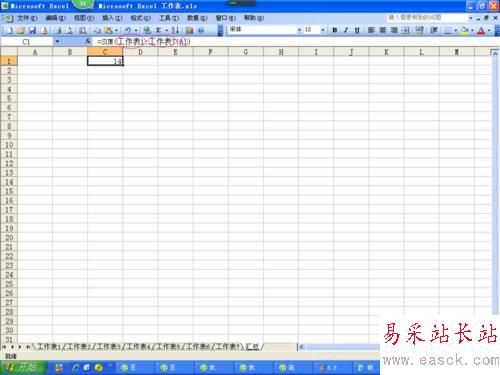This screenshot has height=375, width=500.
Task: Open the 编辑 (Edit) menu
Action: click(x=55, y=18)
